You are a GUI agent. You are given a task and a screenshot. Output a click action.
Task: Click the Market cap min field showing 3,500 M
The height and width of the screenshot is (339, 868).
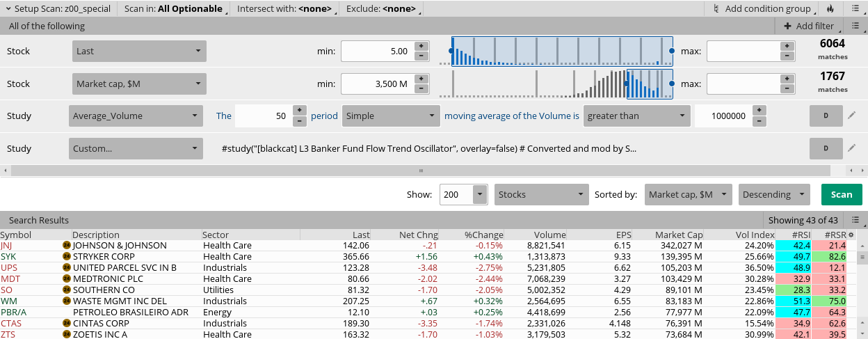coord(377,84)
